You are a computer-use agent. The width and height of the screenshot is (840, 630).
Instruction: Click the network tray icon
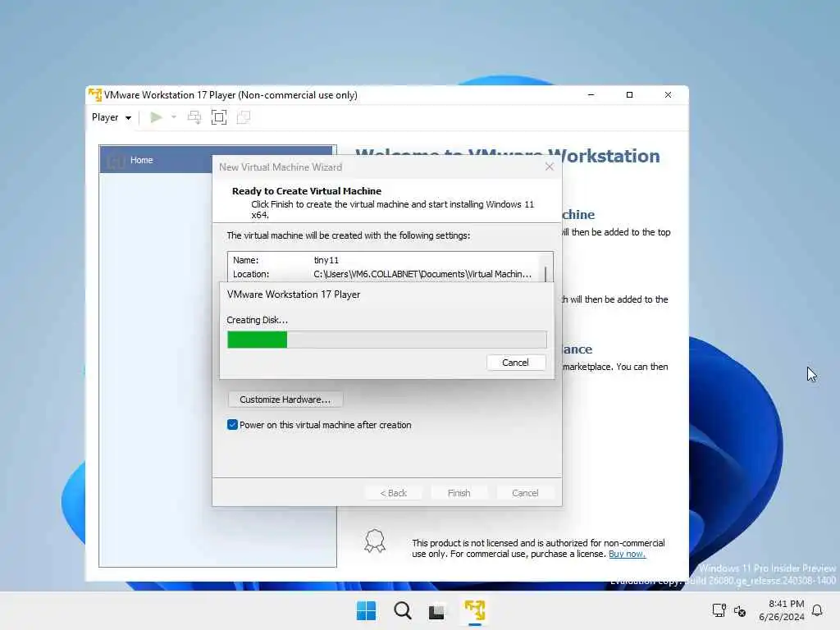click(719, 610)
